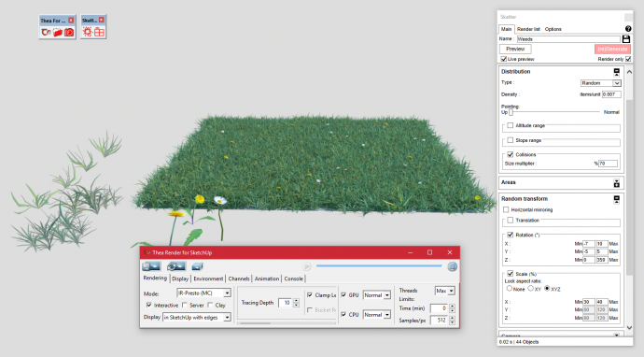Open the red folder icon in Thea toolbar
The width and height of the screenshot is (644, 357).
tap(58, 32)
